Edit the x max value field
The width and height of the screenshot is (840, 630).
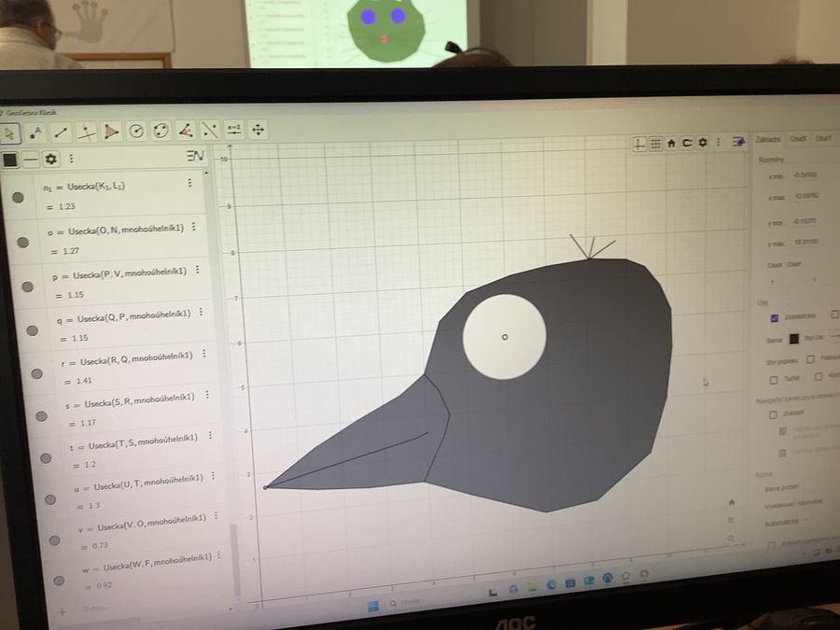tap(806, 196)
